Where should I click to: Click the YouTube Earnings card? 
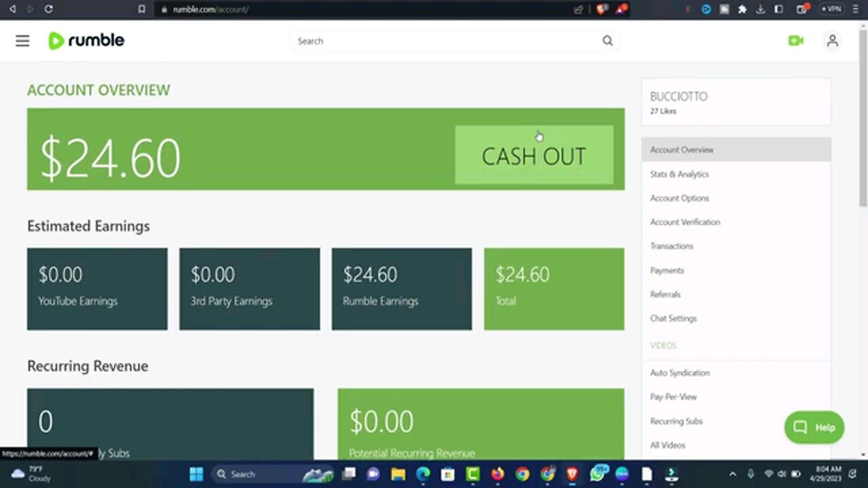[97, 289]
